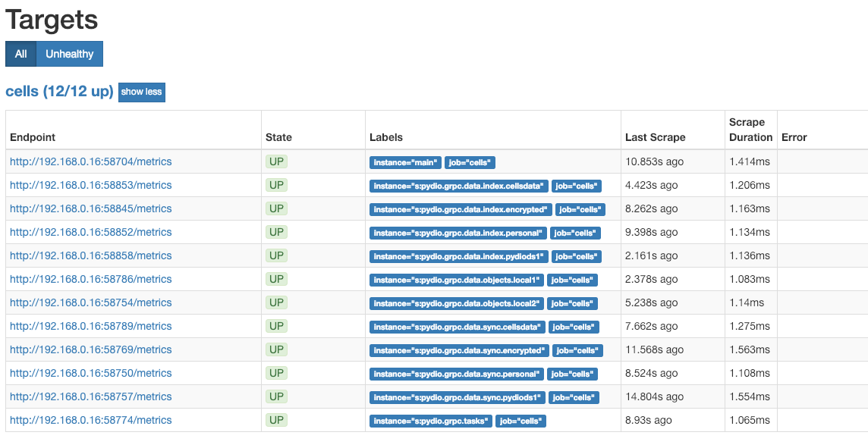Click UP state in the 58786 row

pyautogui.click(x=276, y=279)
